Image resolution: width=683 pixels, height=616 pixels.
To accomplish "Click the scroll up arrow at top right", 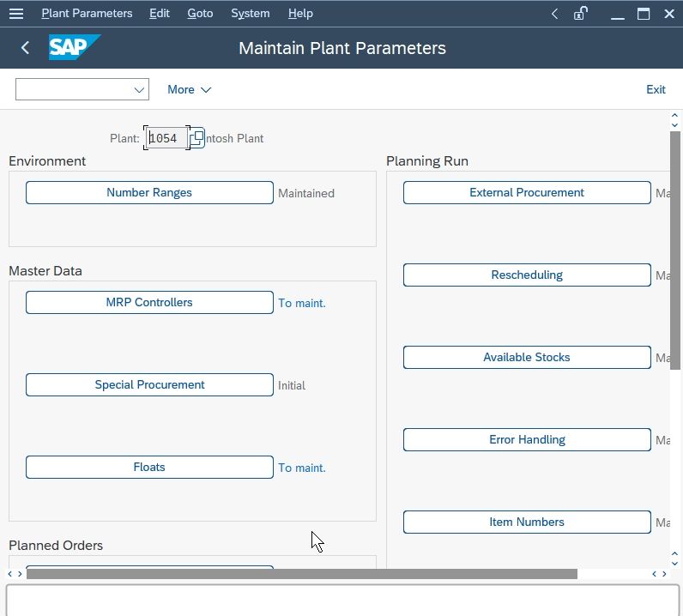I will (x=674, y=116).
